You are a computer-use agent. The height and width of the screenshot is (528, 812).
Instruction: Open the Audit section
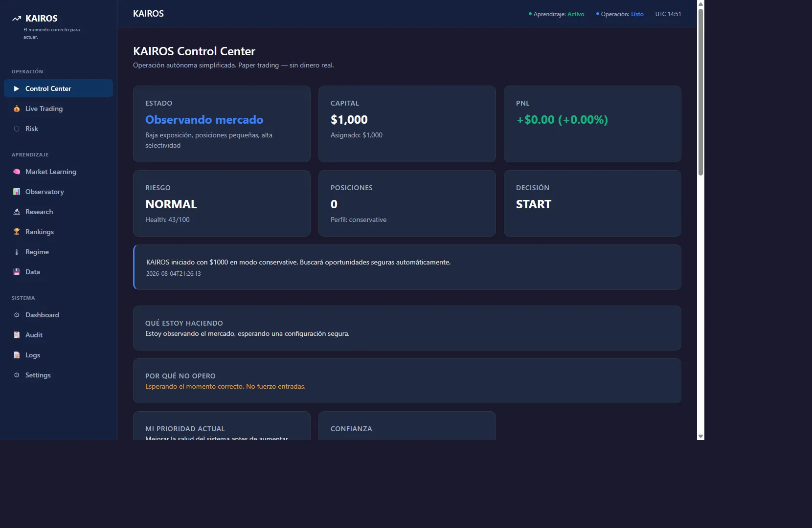pos(58,335)
